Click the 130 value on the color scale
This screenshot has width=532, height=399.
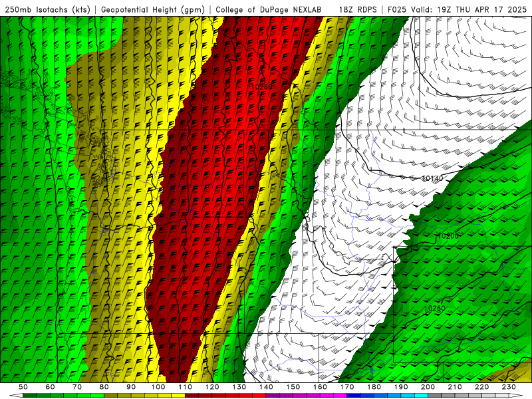239,387
